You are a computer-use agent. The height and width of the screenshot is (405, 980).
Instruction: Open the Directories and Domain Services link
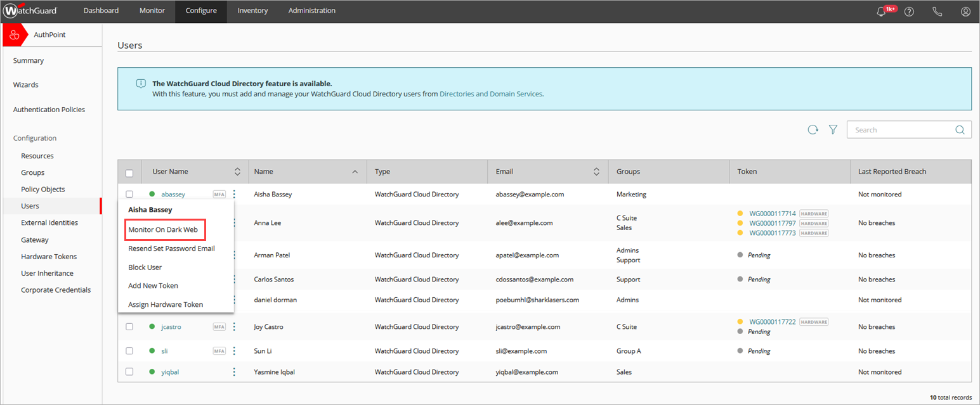click(x=491, y=94)
